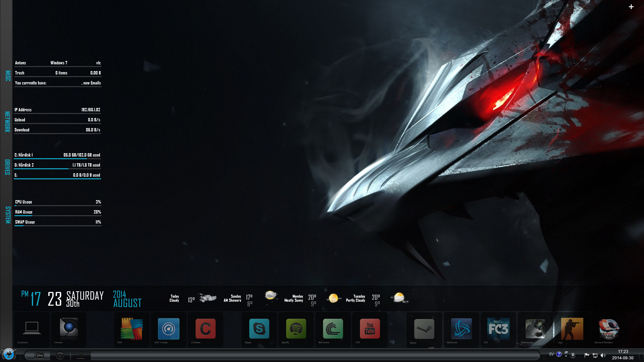This screenshot has width=644, height=362.
Task: Click the plus in top-right corner
Action: pos(631,7)
